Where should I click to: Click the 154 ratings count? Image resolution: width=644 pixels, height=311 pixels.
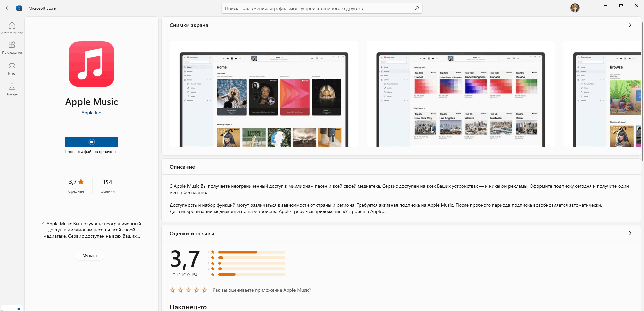[108, 182]
